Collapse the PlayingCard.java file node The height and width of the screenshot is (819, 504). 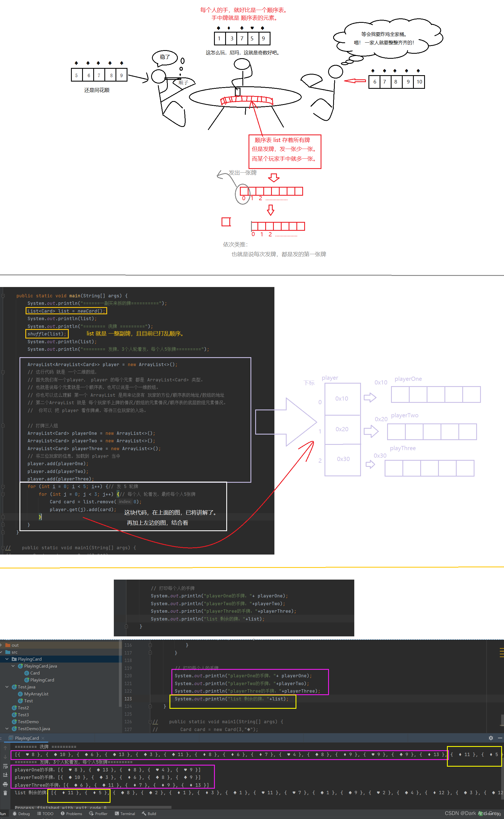13,666
